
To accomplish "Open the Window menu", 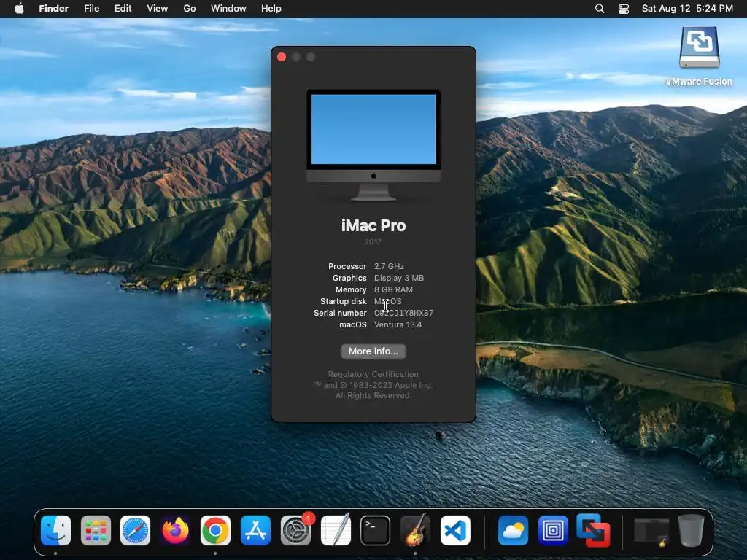I will (228, 9).
